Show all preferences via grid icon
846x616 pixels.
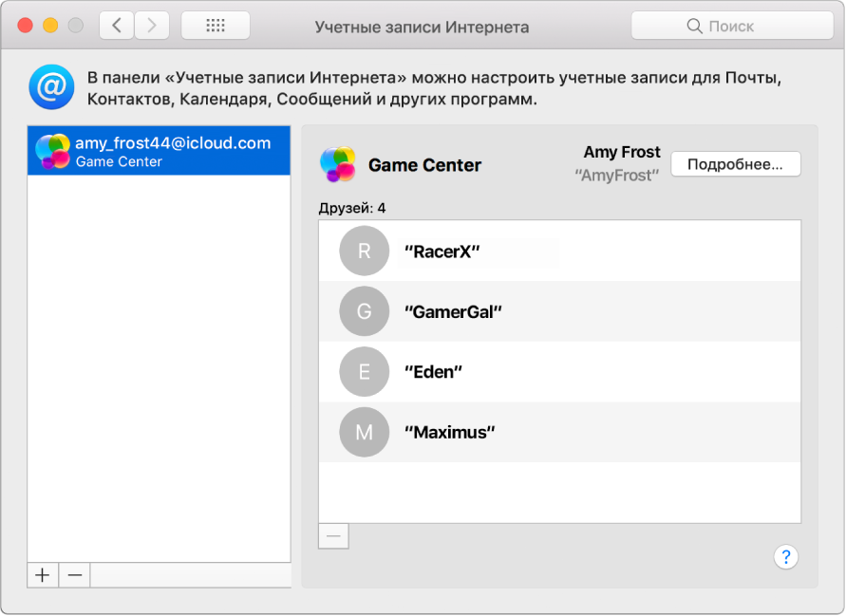tap(216, 26)
